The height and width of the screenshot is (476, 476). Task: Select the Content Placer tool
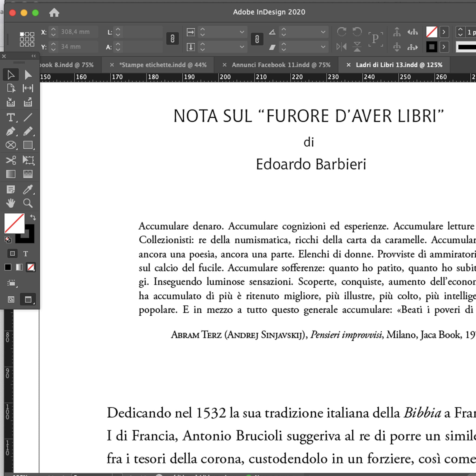pos(28,102)
